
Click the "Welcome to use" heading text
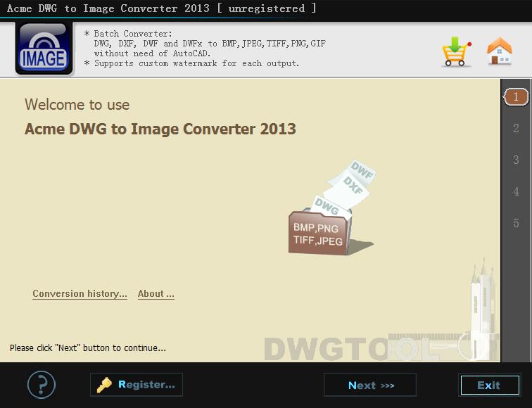point(77,104)
